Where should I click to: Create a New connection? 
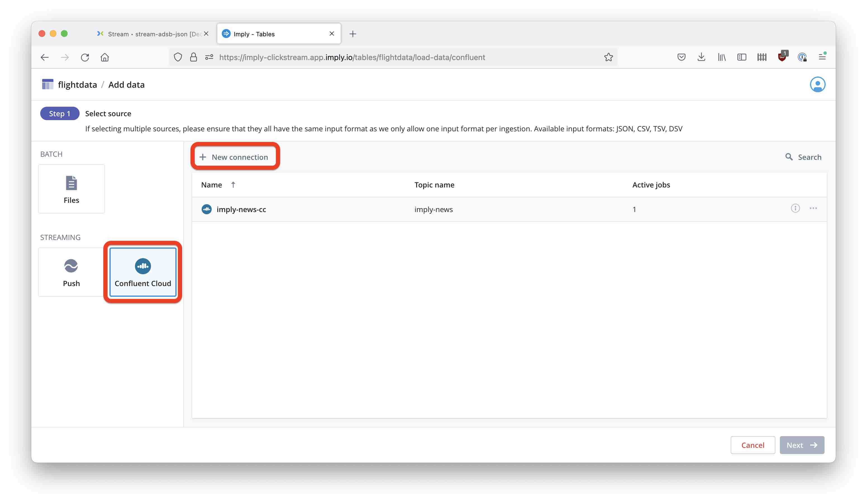tap(235, 157)
